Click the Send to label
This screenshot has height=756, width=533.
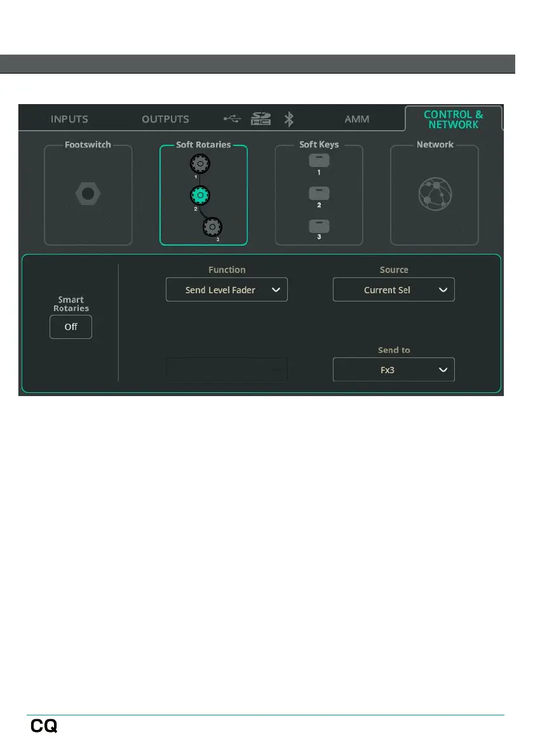pos(394,350)
